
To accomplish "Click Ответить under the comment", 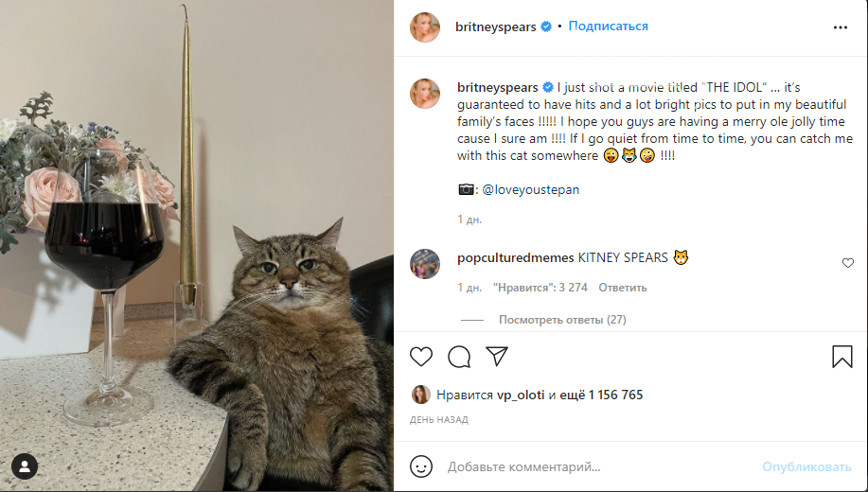I will (x=622, y=288).
